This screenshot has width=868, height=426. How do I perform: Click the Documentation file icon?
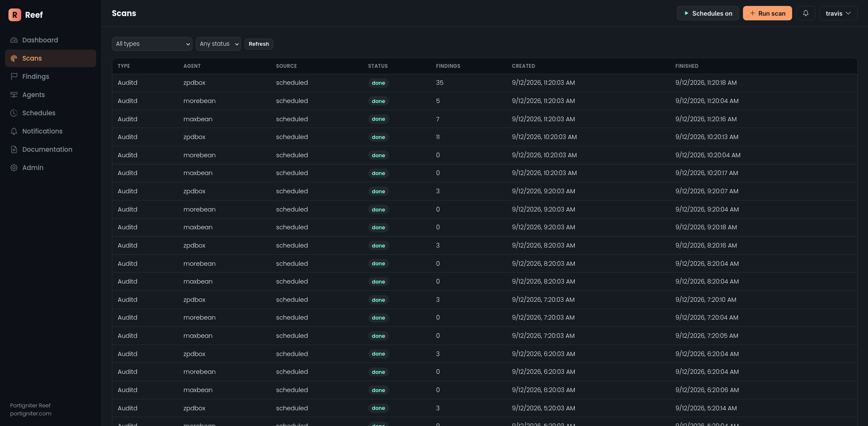tap(14, 150)
